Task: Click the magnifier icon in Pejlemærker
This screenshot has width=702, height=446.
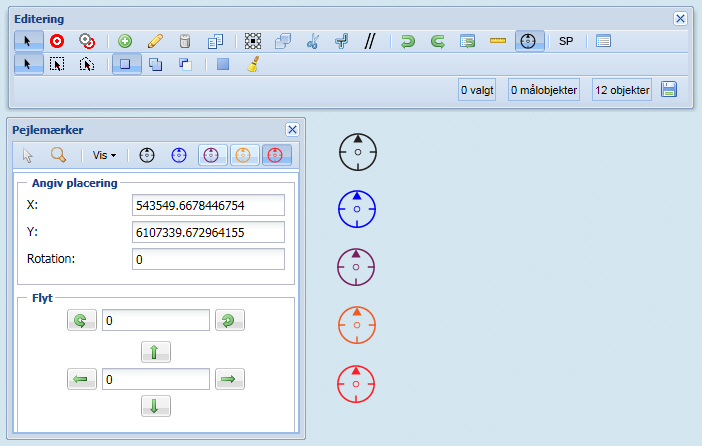Action: (x=59, y=155)
